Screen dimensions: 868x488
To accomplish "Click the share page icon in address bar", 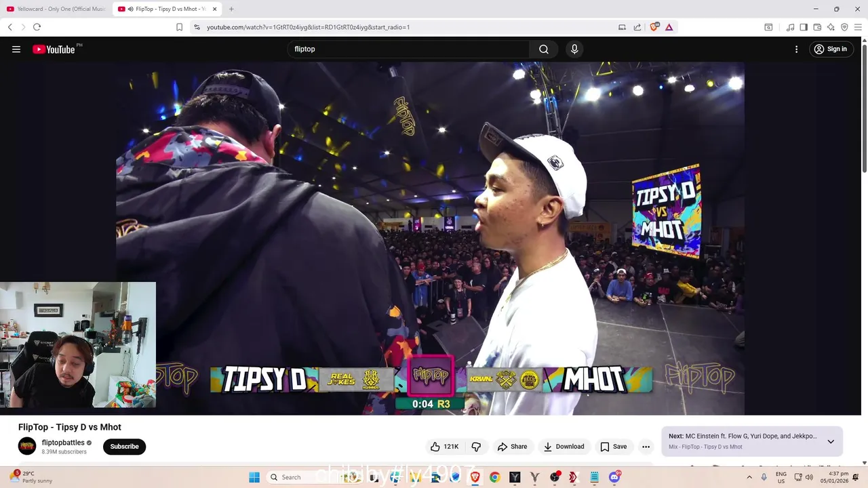I will pyautogui.click(x=637, y=27).
